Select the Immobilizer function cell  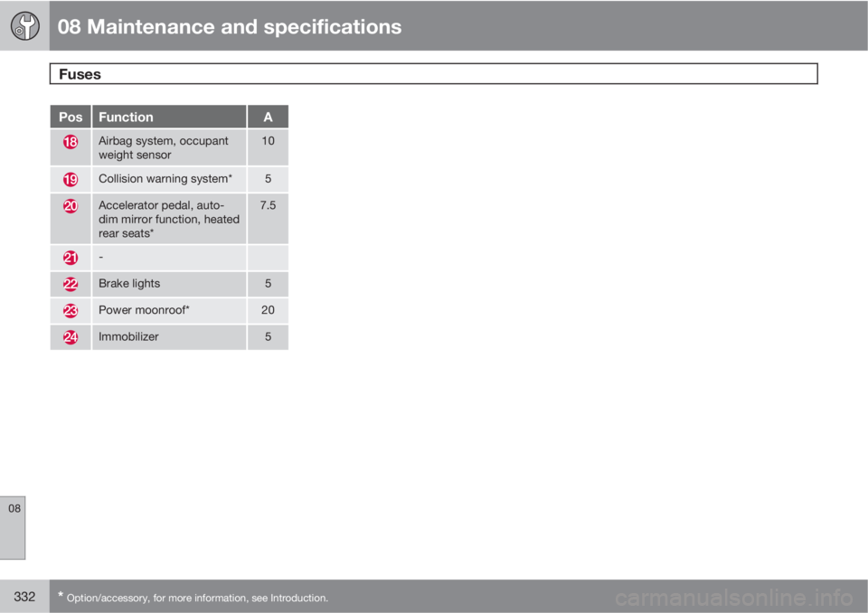point(169,336)
